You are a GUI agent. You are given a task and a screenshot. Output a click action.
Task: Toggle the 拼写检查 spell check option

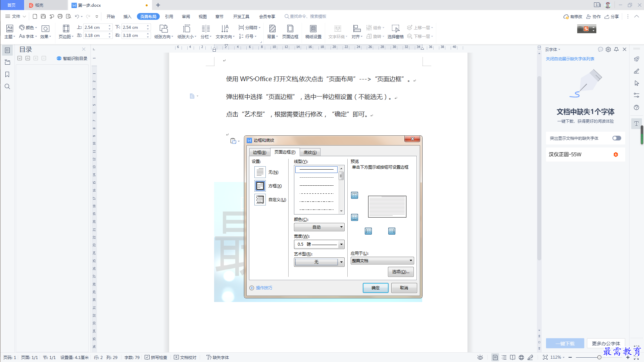click(156, 357)
